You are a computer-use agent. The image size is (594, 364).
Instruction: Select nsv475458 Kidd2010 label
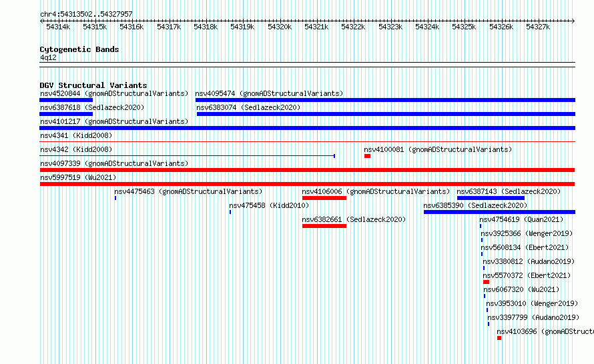pos(269,205)
